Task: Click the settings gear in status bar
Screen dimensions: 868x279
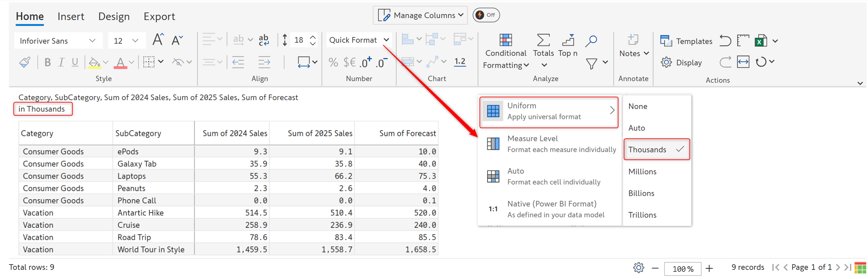Action: point(638,268)
